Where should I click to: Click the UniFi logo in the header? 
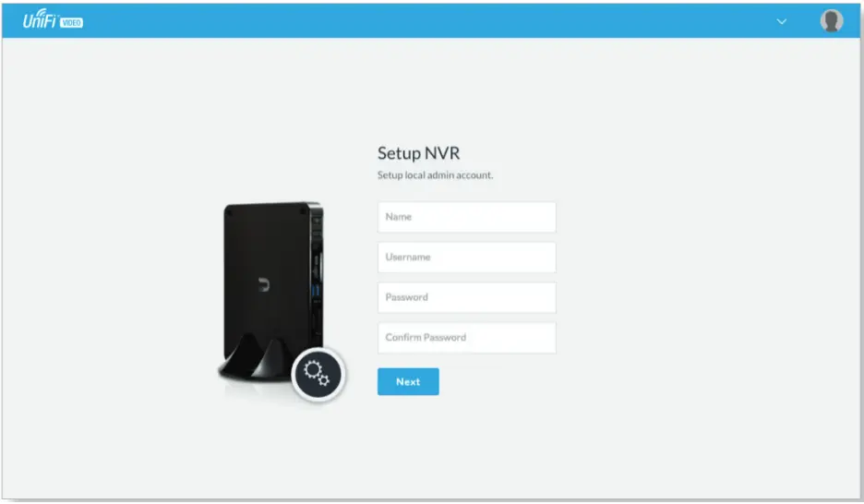coord(40,19)
